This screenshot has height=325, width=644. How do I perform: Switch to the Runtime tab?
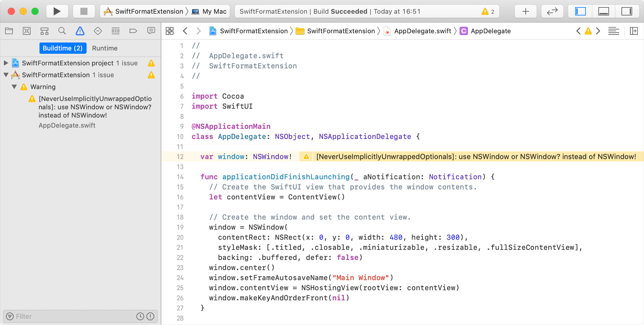point(105,48)
